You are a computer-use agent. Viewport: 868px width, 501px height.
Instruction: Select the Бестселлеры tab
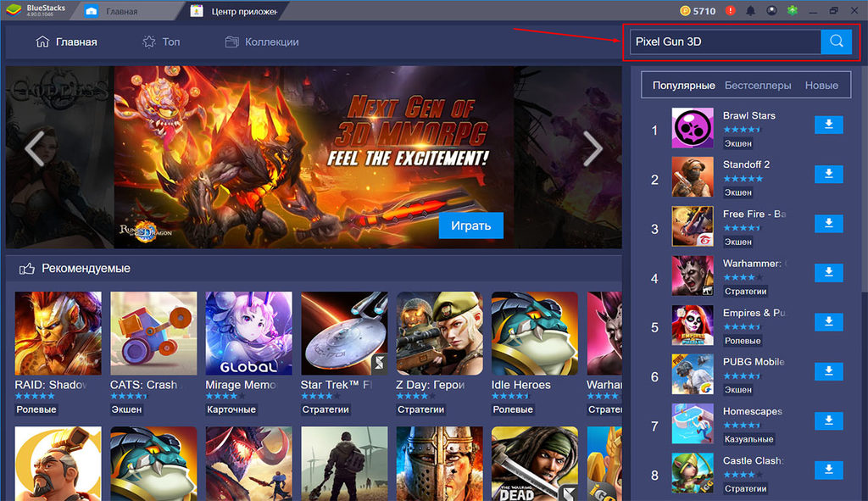[x=758, y=86]
